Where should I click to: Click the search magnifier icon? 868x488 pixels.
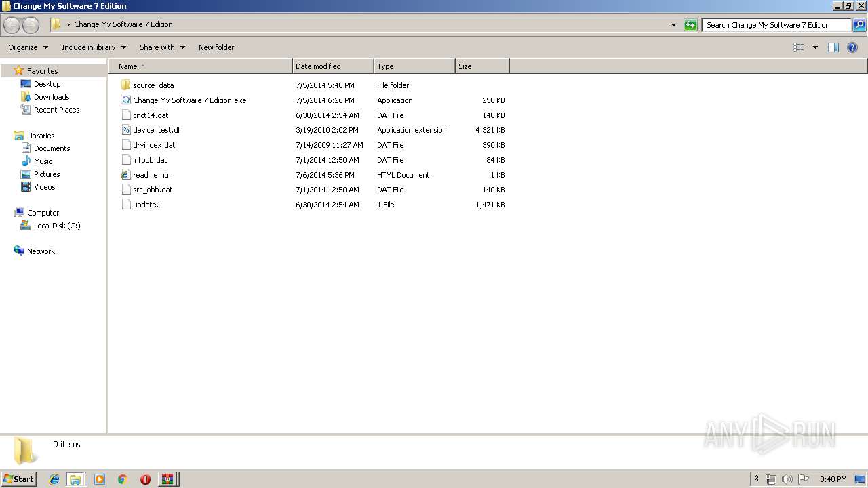click(859, 25)
